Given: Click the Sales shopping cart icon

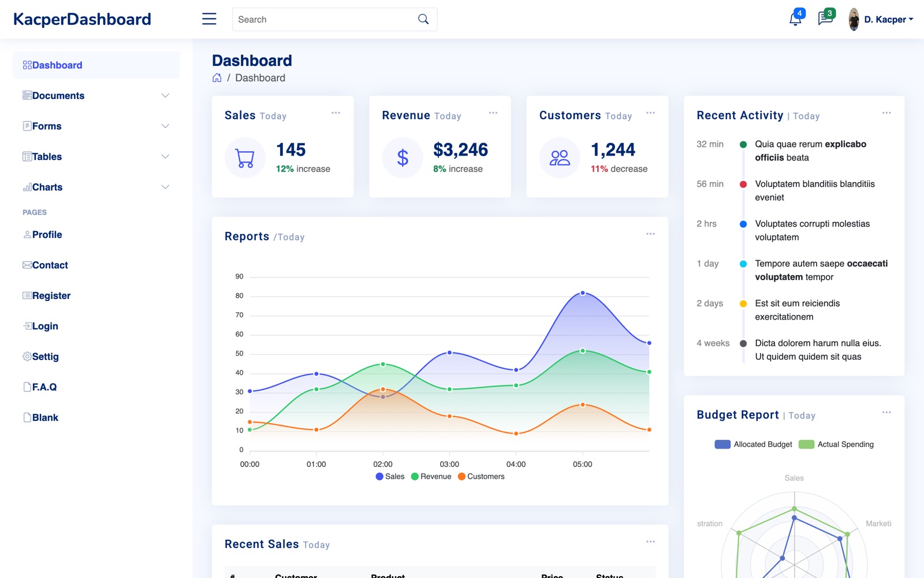Looking at the screenshot, I should (245, 157).
